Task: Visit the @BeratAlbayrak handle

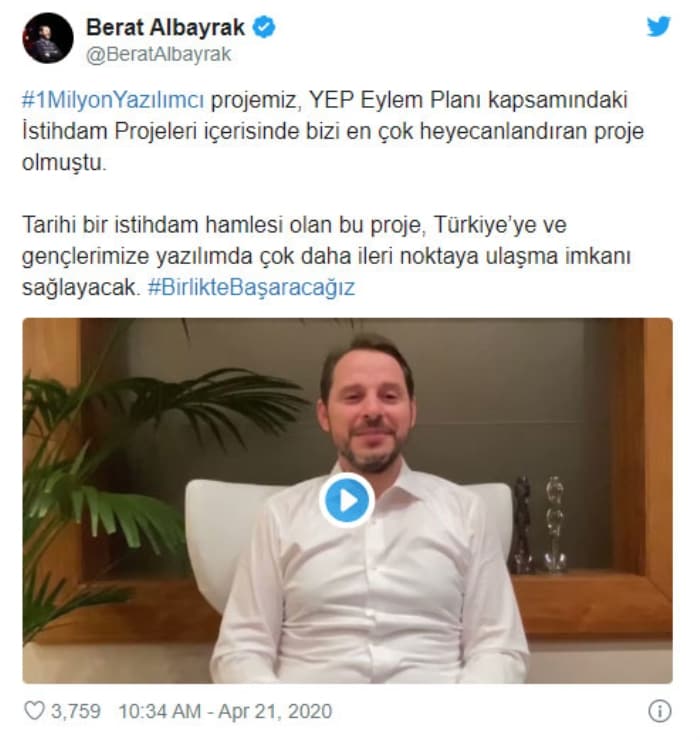Action: [159, 54]
